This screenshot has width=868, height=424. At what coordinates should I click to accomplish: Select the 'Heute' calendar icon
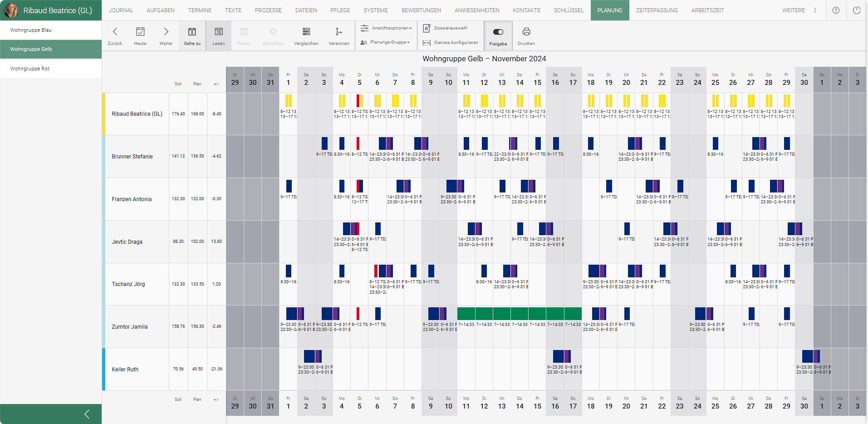(140, 32)
